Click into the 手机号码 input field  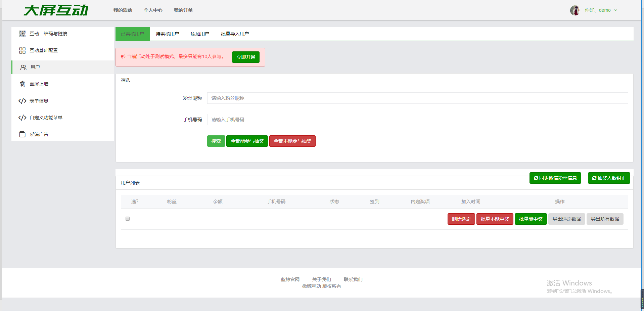tap(417, 120)
